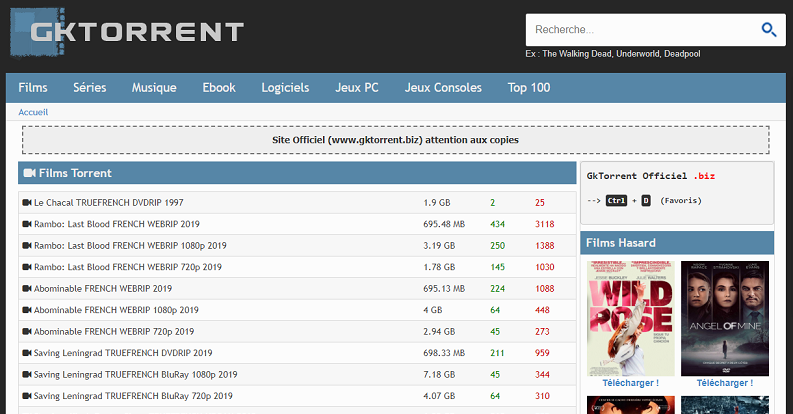Click Télécharger under Wild Rose poster
Screen dimensions: 793x414
[x=631, y=383]
